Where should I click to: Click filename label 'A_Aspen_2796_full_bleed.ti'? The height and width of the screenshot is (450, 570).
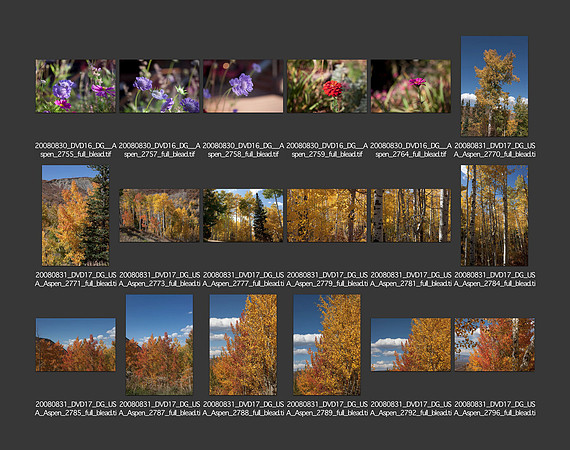[494, 413]
